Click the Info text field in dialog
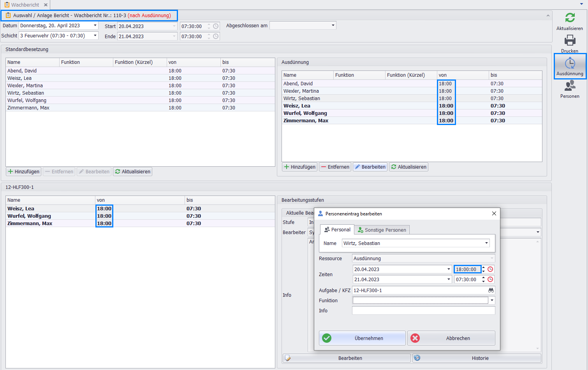This screenshot has width=588, height=370. [x=423, y=310]
